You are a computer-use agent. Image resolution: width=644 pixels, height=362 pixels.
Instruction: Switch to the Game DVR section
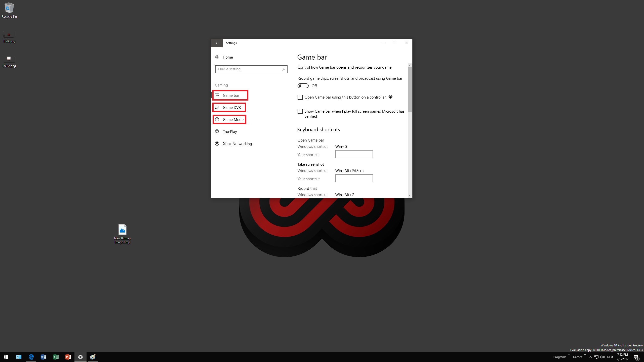click(x=231, y=107)
